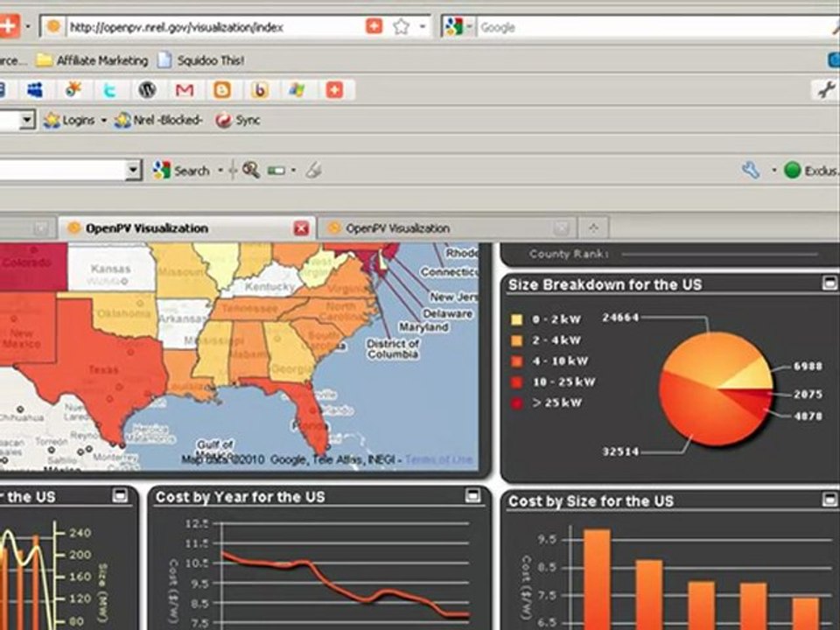Click the 4 - 10 kW legend label
840x630 pixels.
[x=560, y=361]
